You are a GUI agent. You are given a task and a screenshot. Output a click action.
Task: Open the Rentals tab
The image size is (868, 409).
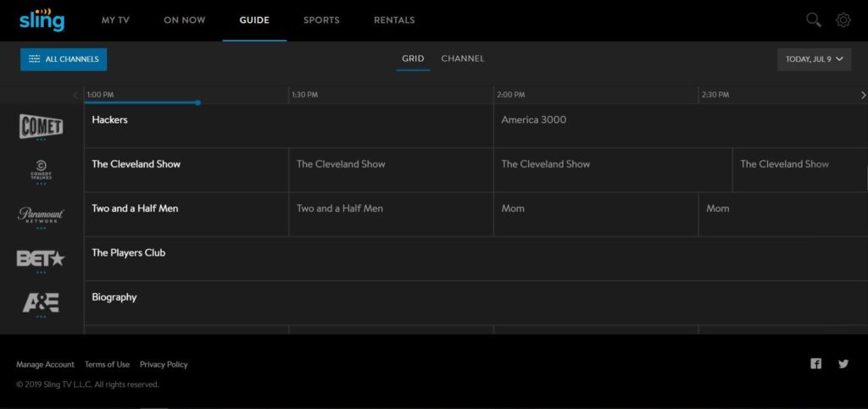pos(394,20)
